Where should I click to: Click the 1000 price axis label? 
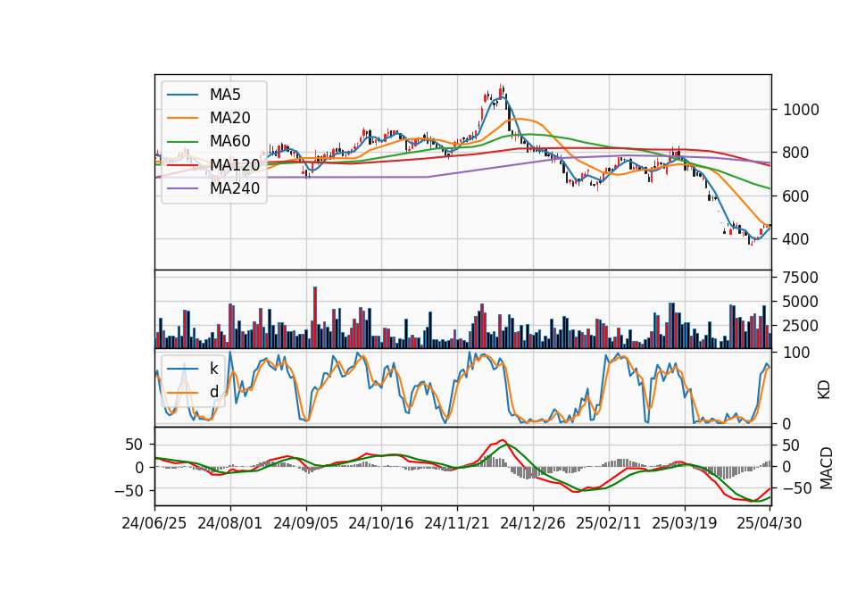point(801,110)
